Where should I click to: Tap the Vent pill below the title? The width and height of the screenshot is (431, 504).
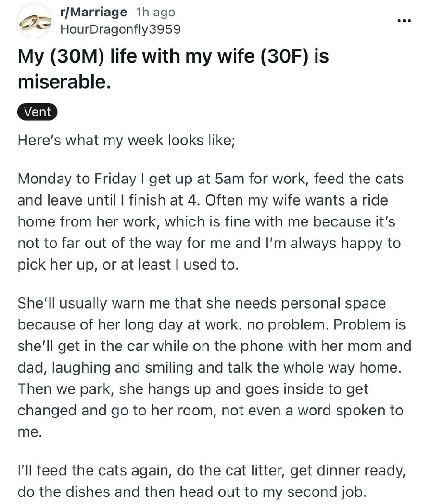point(37,112)
